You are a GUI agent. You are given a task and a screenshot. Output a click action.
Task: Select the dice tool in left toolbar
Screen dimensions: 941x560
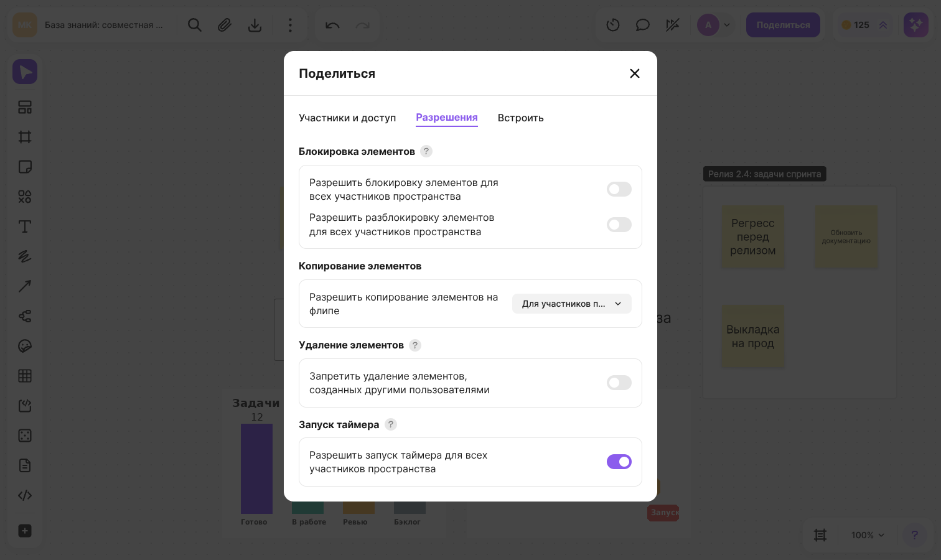25,436
